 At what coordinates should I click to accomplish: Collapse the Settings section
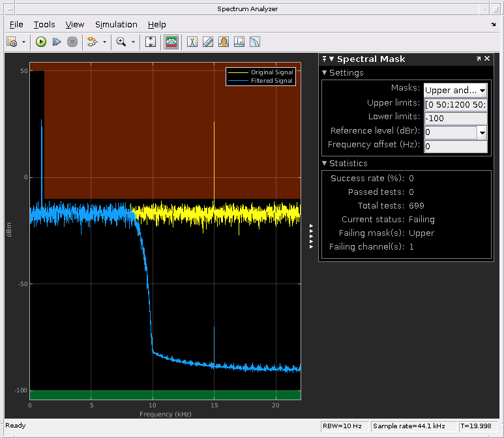pyautogui.click(x=325, y=73)
